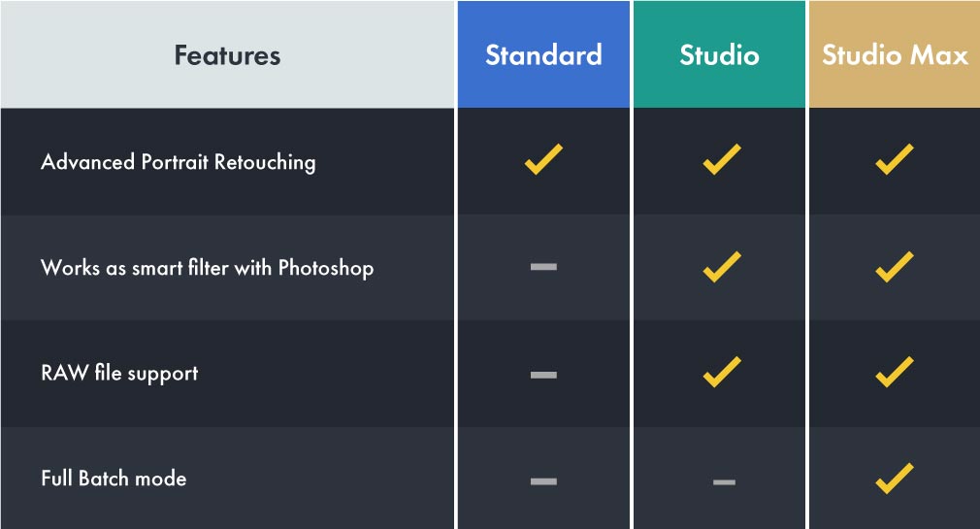Click Studio Max checkmark for Full Batch mode
This screenshot has height=529, width=980.
[894, 479]
